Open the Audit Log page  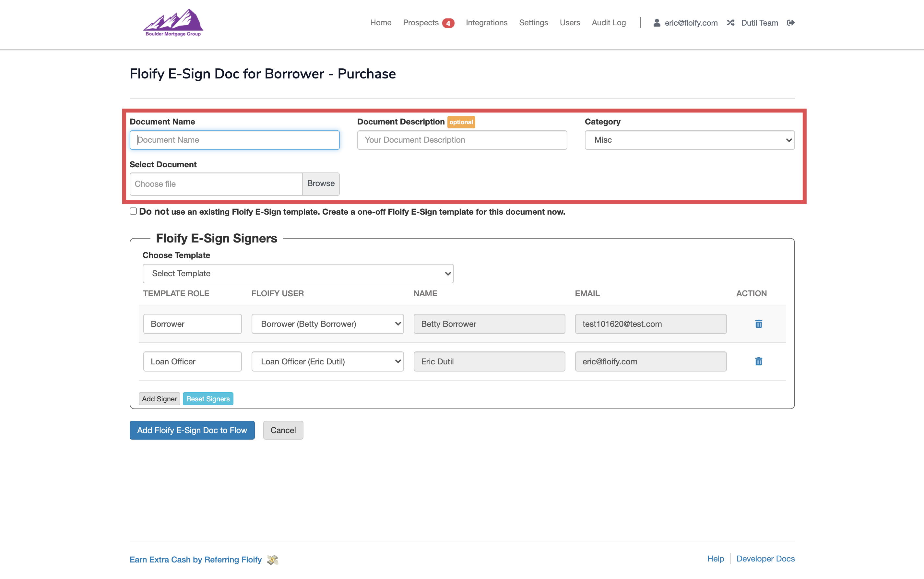608,23
